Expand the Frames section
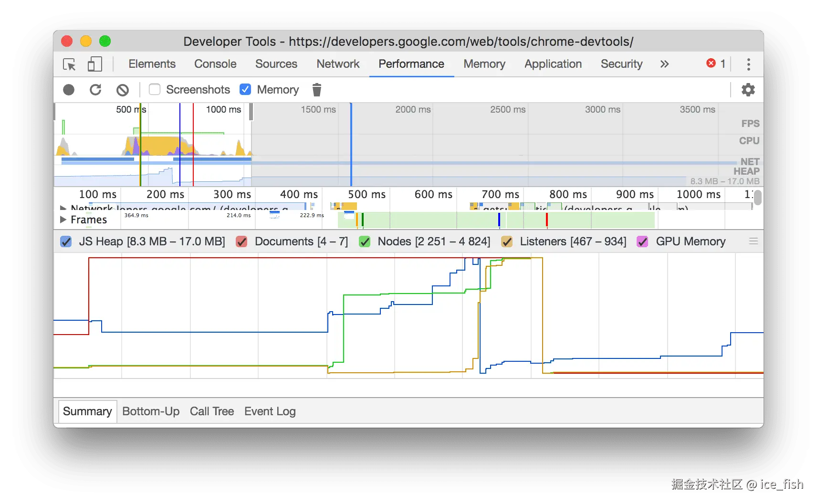 [63, 220]
